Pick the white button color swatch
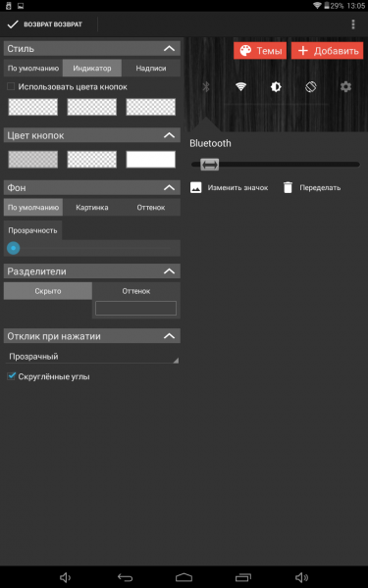Screen dimensions: 368x588 (150, 160)
